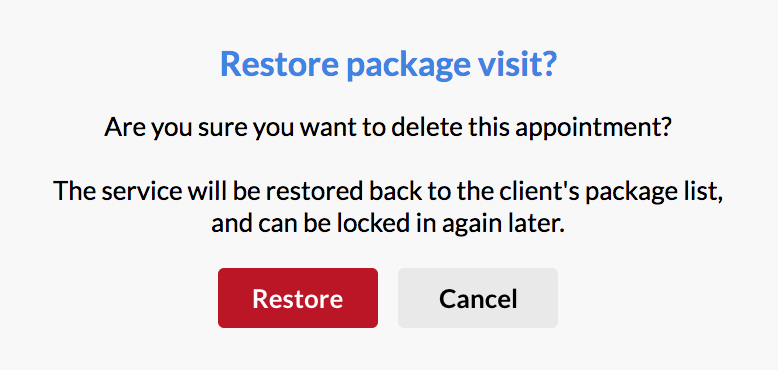The image size is (778, 370).
Task: Confirm restoring the package visit
Action: coord(298,298)
